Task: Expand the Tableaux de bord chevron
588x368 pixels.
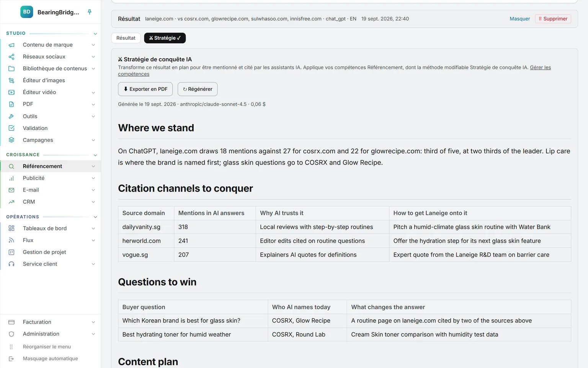Action: pyautogui.click(x=93, y=228)
